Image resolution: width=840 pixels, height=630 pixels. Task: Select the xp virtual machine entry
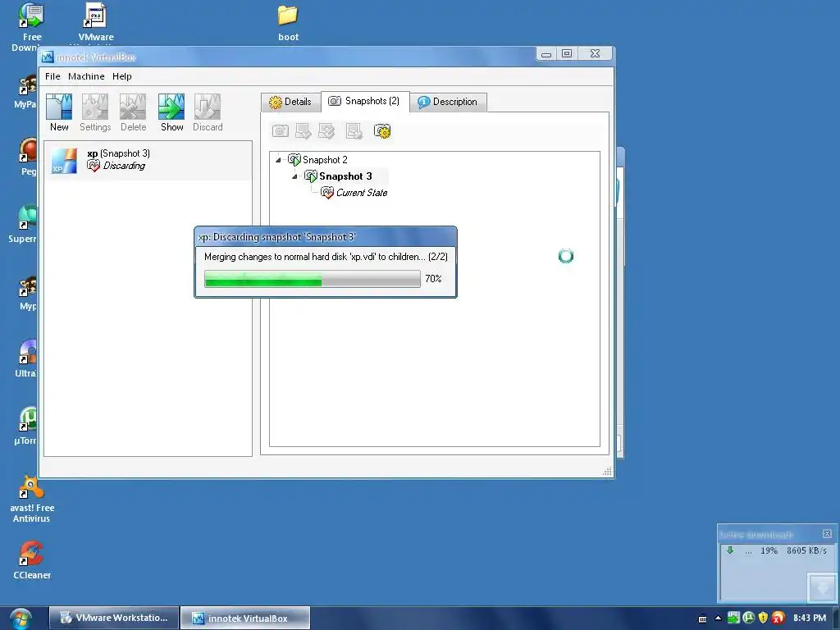pyautogui.click(x=148, y=160)
